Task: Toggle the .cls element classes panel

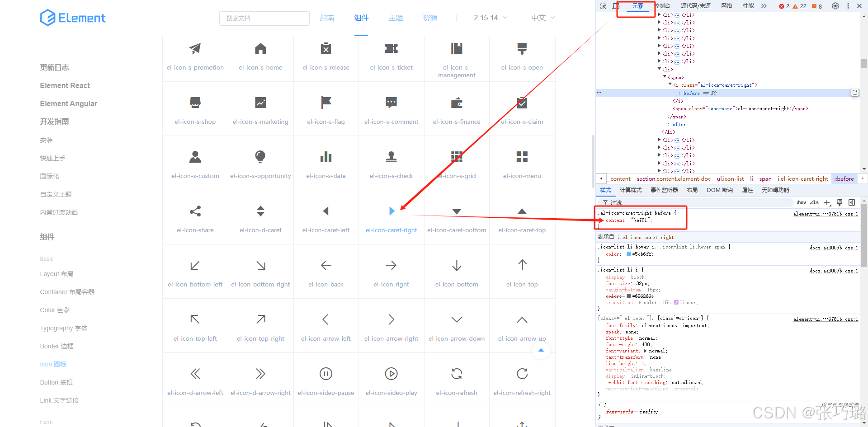Action: tap(814, 202)
